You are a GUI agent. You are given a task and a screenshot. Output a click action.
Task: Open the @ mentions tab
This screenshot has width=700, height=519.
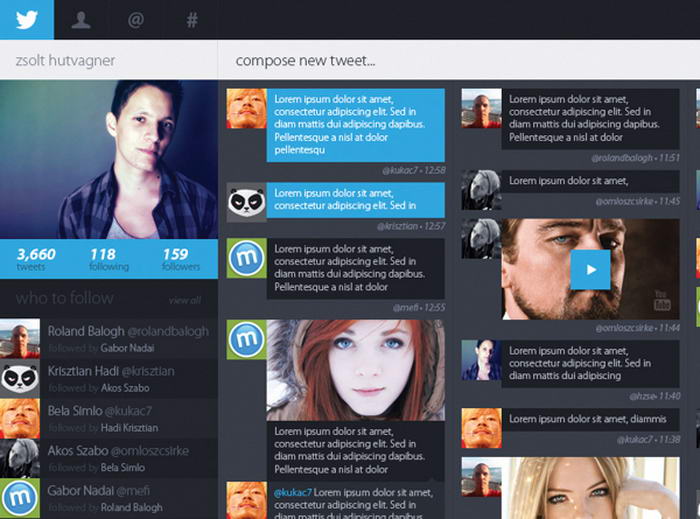(x=136, y=19)
